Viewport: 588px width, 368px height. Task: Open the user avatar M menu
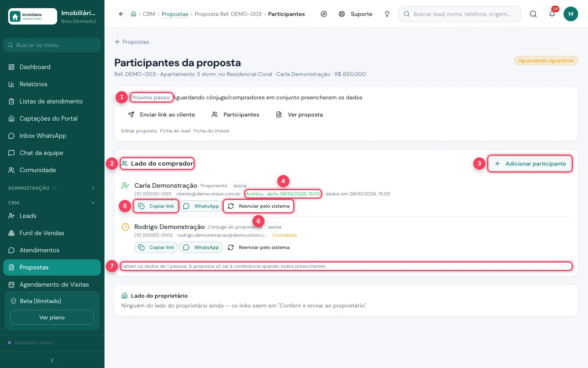(571, 14)
